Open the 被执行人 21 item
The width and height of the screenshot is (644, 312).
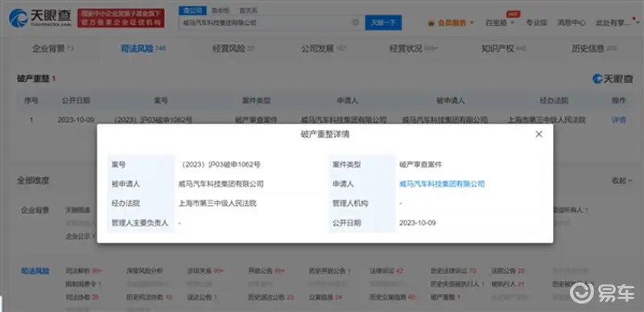coord(508,284)
